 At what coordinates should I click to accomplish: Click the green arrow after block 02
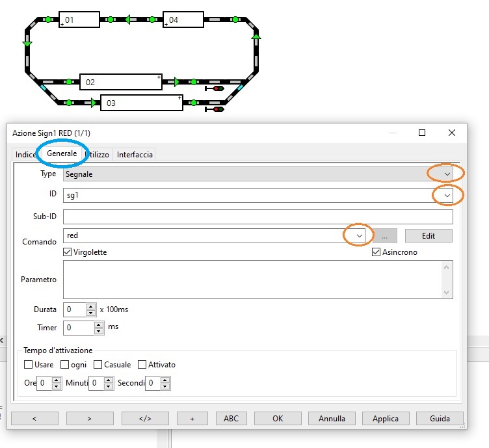click(x=177, y=82)
